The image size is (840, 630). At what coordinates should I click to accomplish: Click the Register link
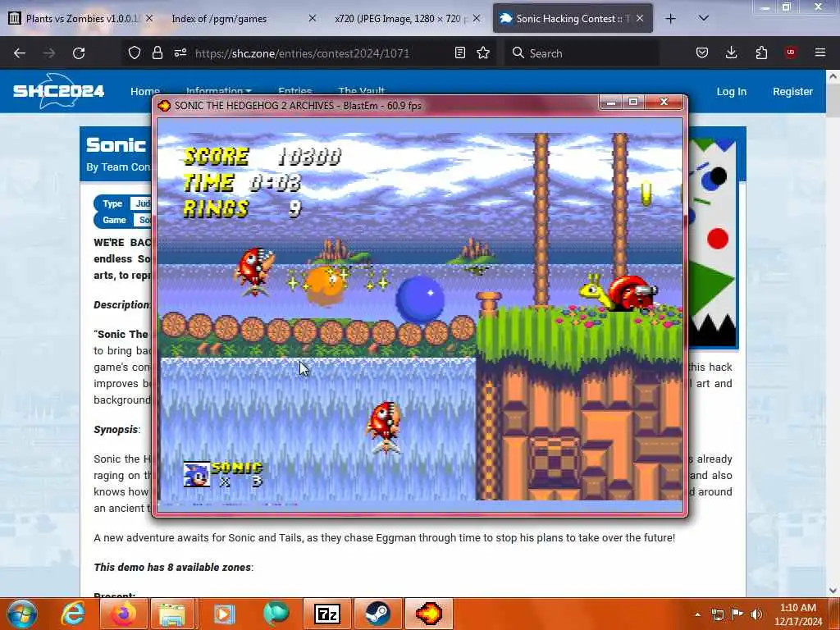pos(792,92)
